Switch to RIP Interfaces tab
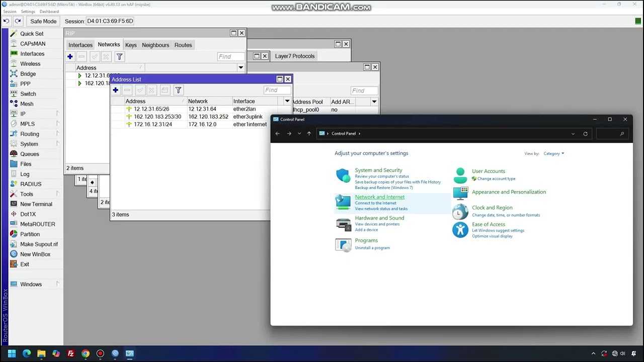 tap(80, 45)
